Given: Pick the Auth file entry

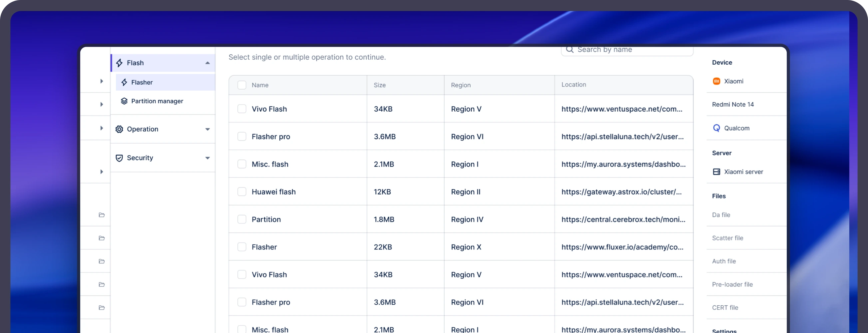Looking at the screenshot, I should pos(746,261).
